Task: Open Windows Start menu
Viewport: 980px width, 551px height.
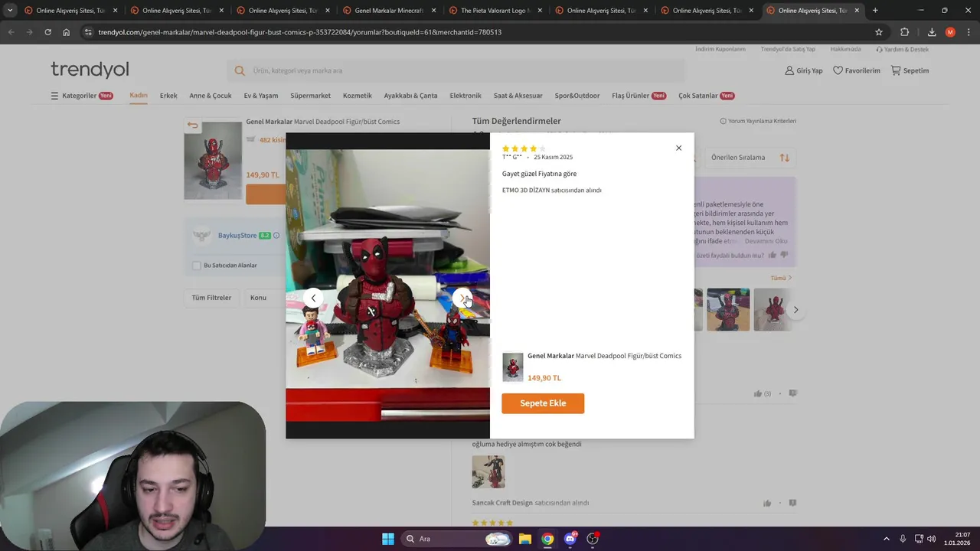Action: (388, 539)
